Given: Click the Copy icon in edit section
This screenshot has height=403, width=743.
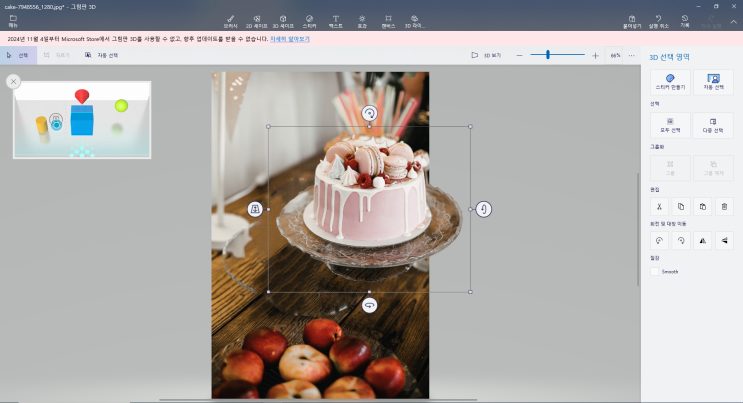Looking at the screenshot, I should click(681, 206).
